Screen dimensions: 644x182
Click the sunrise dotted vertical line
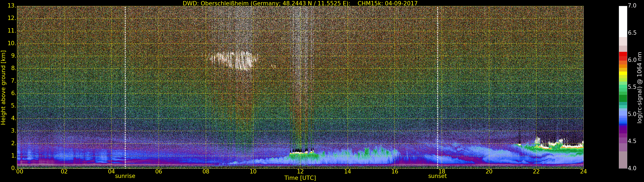click(x=125, y=87)
